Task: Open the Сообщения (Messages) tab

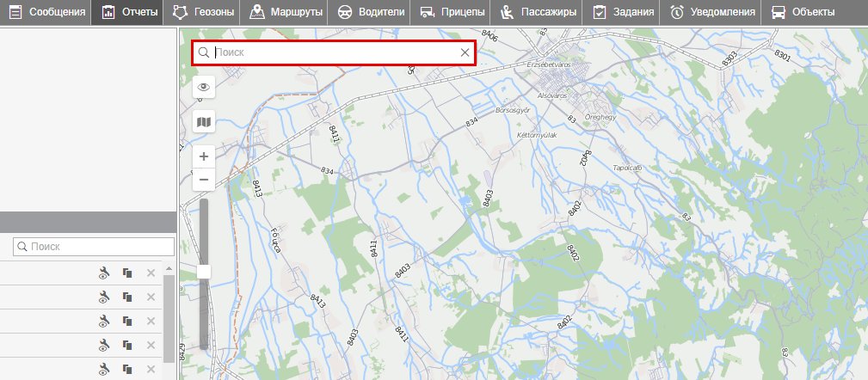Action: 46,12
